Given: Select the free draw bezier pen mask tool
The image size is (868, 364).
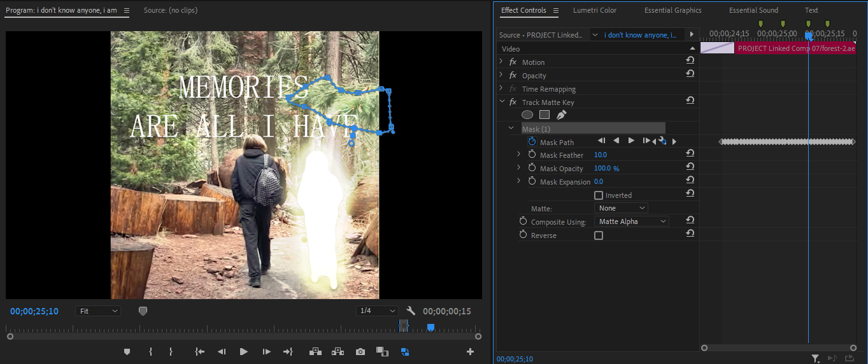Looking at the screenshot, I should [x=561, y=115].
